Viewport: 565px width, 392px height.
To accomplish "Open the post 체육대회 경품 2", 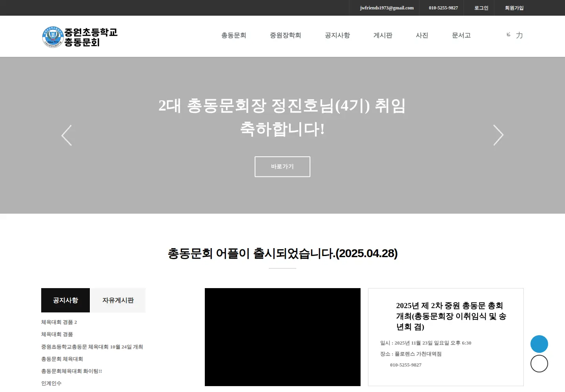I will coord(59,322).
